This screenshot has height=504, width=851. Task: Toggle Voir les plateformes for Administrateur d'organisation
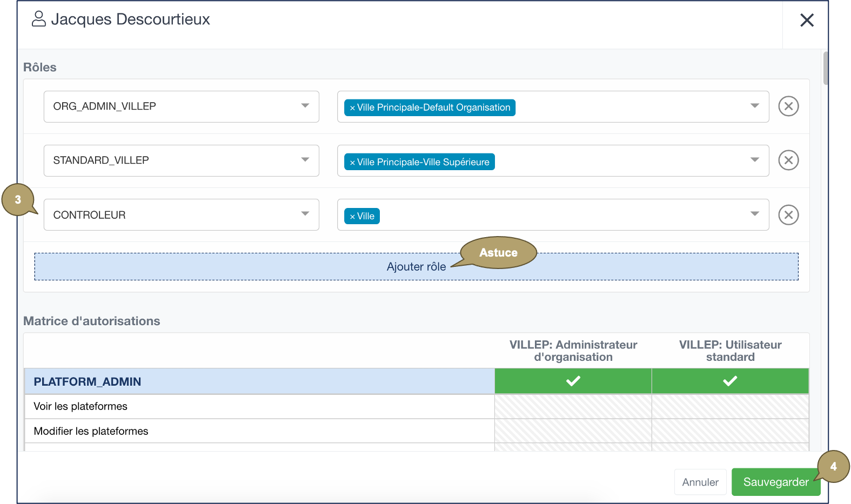click(x=573, y=406)
